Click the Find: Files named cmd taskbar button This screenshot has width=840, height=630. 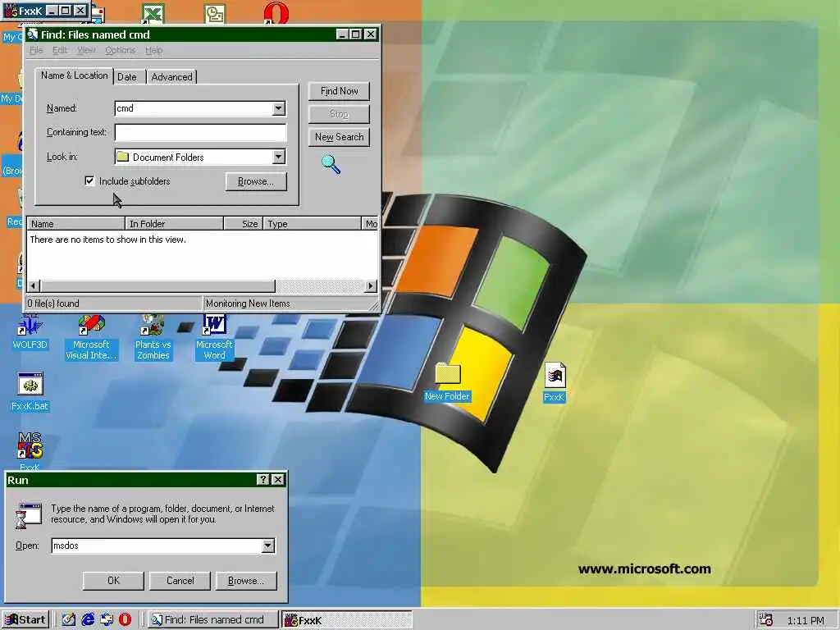point(212,620)
